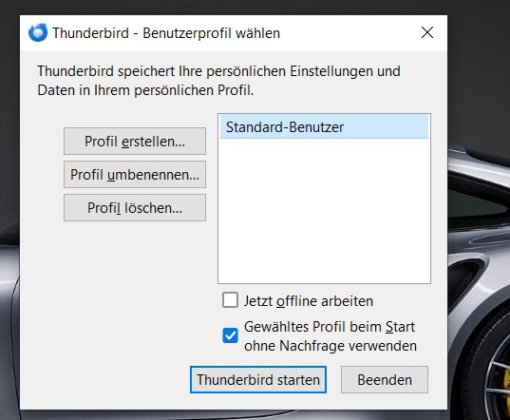Uncheck 'Gewähltes Profil beim Start ohne Nachfrage verwenden'
The width and height of the screenshot is (510, 420).
230,335
